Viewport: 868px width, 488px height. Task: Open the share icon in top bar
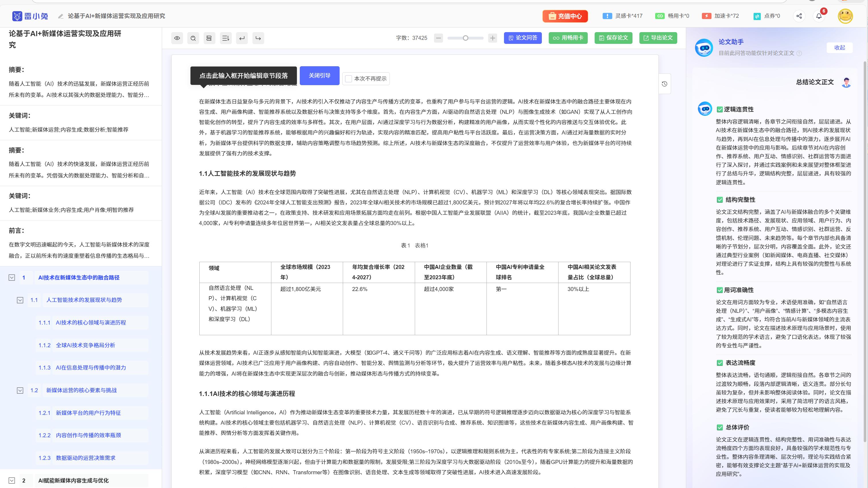(799, 16)
